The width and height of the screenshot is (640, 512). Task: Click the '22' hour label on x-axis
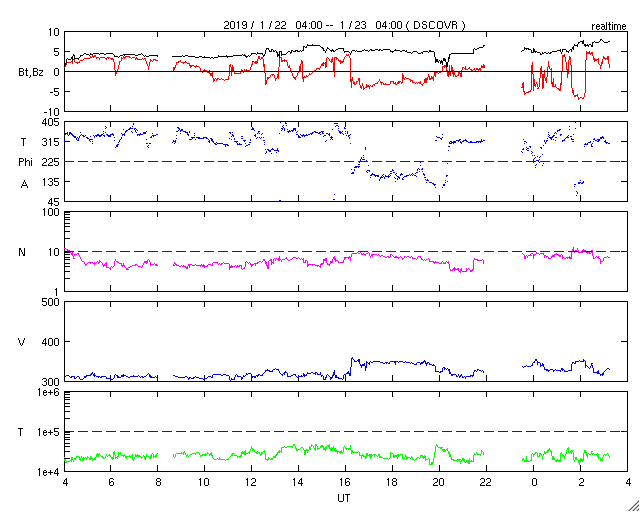coord(486,483)
